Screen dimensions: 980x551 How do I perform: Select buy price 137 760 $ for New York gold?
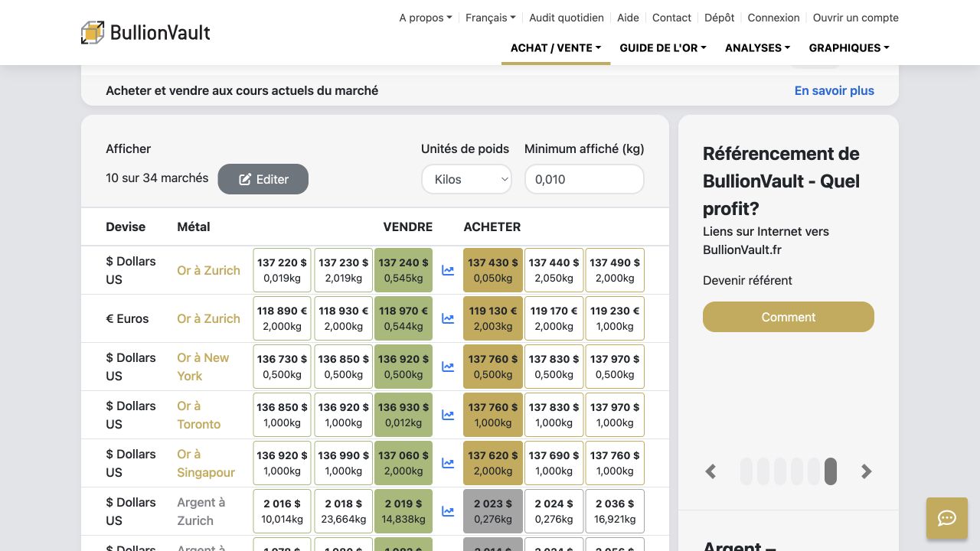493,367
